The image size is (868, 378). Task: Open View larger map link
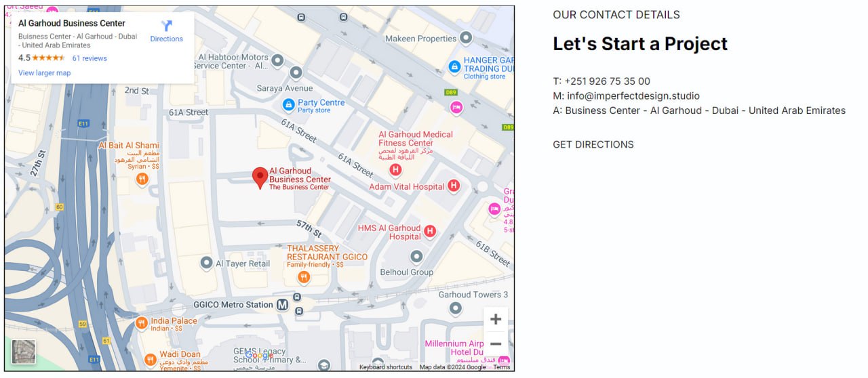pos(44,73)
